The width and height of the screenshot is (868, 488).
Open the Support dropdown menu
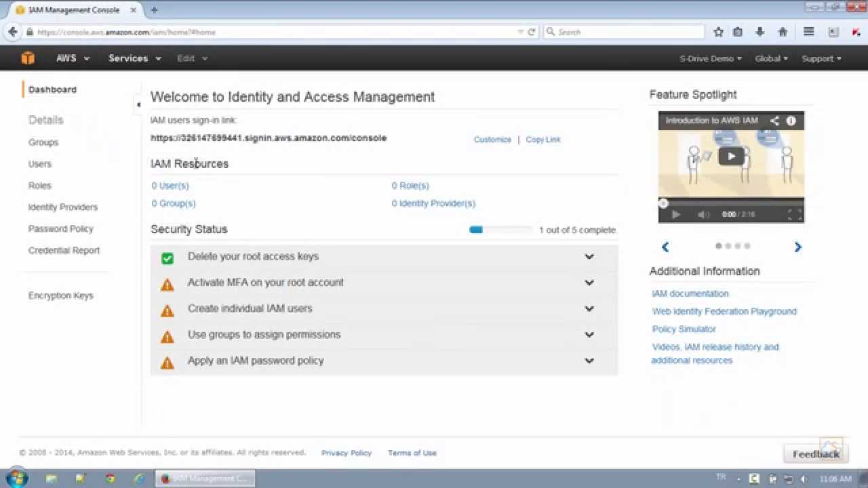(x=821, y=58)
